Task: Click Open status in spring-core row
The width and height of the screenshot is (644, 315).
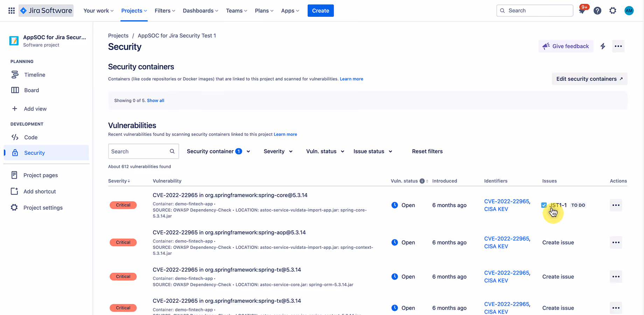Action: [x=403, y=205]
